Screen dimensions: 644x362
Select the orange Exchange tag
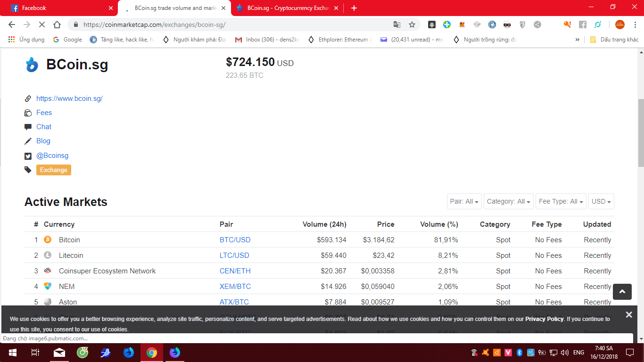pyautogui.click(x=54, y=170)
